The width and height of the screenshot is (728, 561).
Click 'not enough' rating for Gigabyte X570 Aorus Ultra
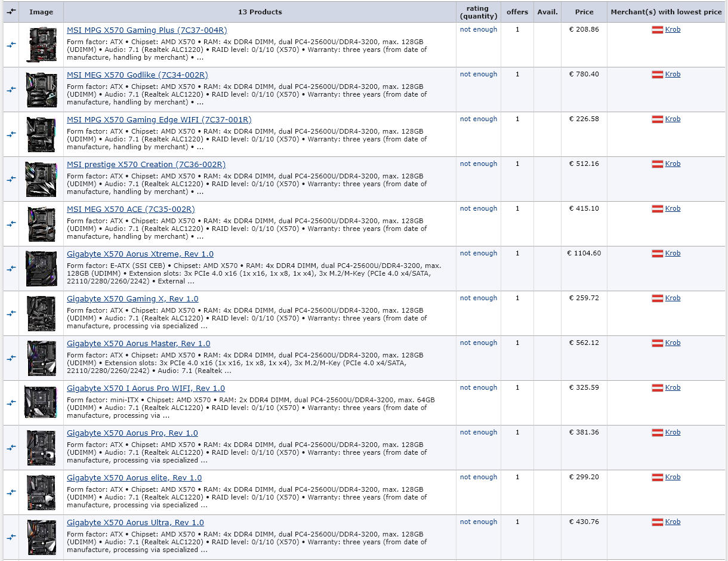[x=479, y=522]
